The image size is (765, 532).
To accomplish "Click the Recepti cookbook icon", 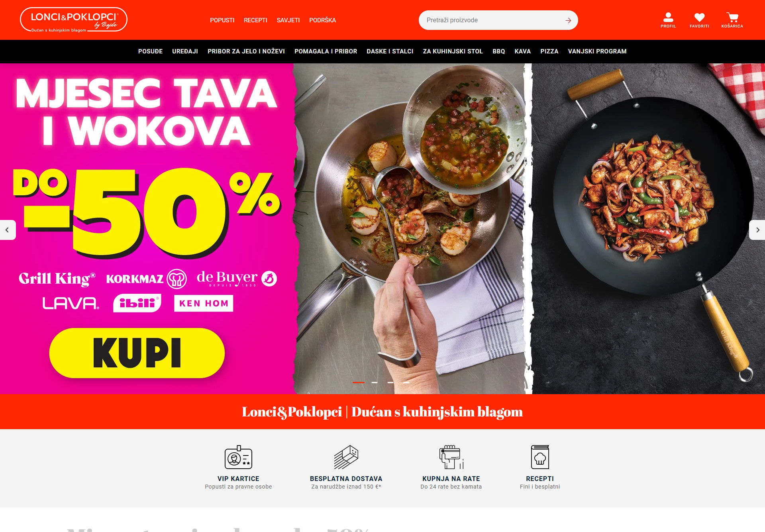I will [x=540, y=457].
